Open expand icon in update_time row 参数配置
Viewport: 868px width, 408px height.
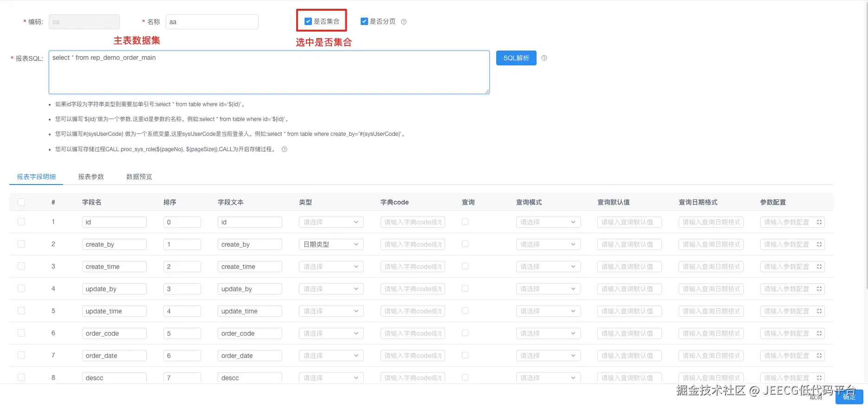click(819, 311)
